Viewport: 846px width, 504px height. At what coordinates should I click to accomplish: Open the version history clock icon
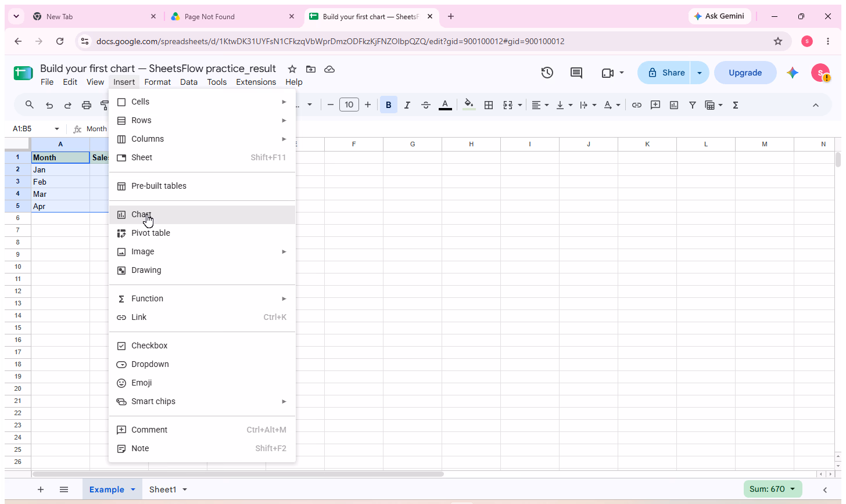pos(547,73)
